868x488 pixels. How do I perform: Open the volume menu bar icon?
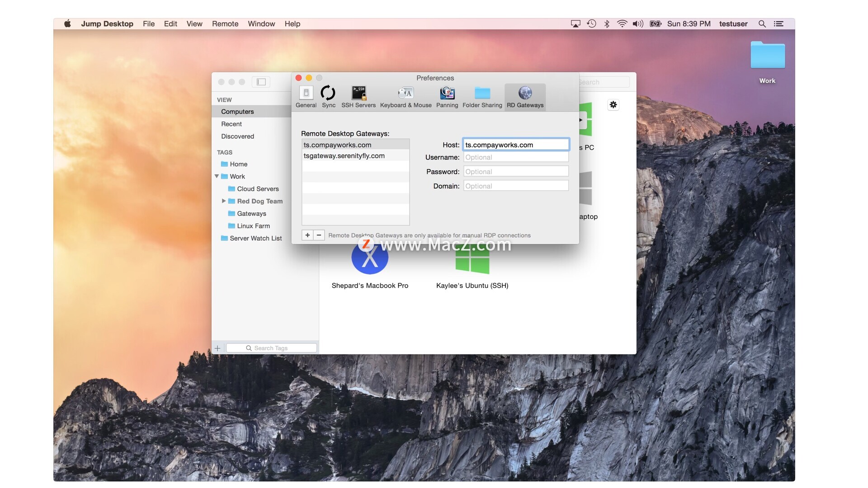[x=638, y=23]
